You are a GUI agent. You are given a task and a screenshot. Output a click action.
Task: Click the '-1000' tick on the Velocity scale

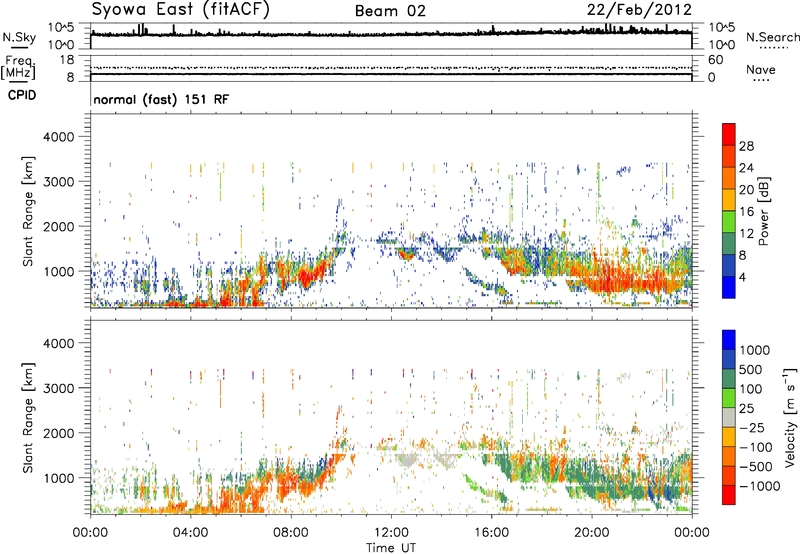[x=760, y=486]
